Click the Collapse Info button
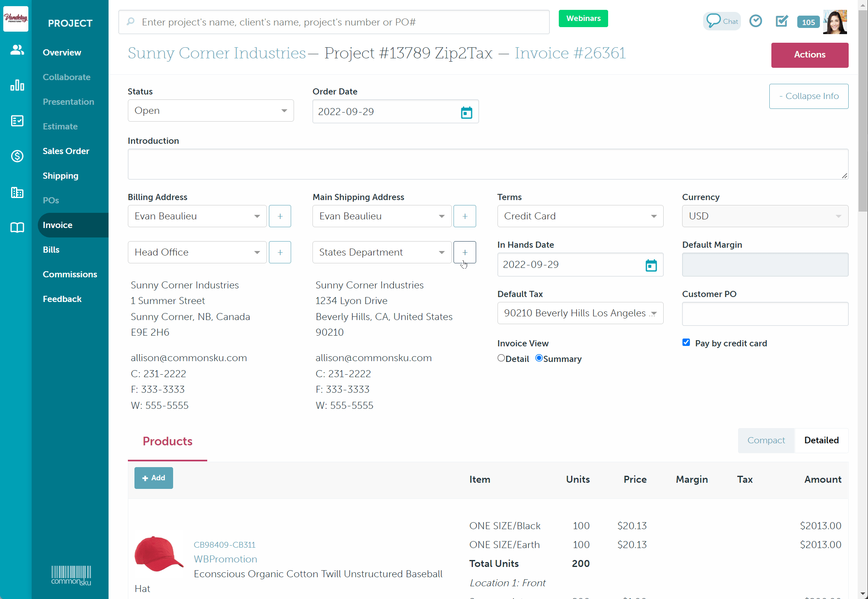 (x=808, y=96)
